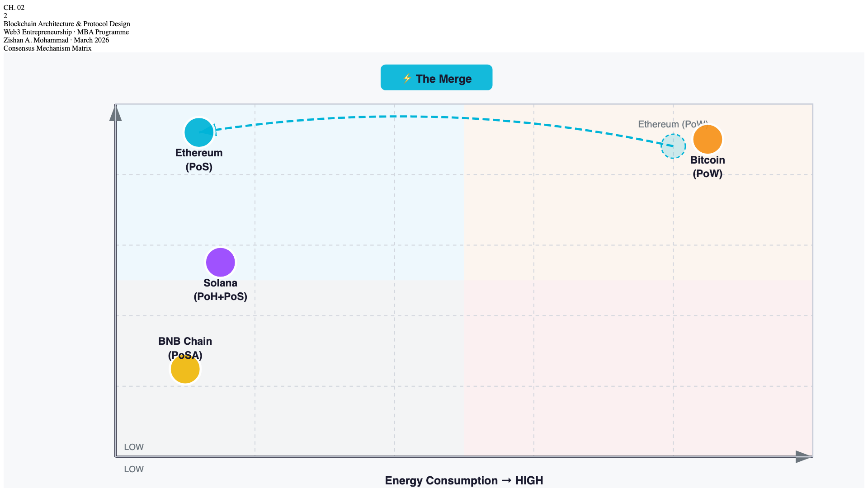Select the cyan Ethereum (PoS) circle
Screen dimensions: 868x488
(x=198, y=132)
